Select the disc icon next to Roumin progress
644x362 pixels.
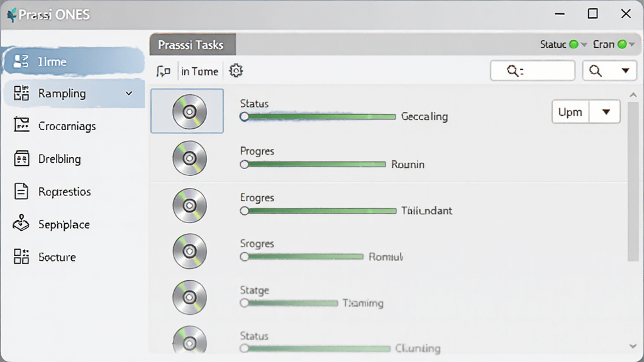[x=189, y=158]
